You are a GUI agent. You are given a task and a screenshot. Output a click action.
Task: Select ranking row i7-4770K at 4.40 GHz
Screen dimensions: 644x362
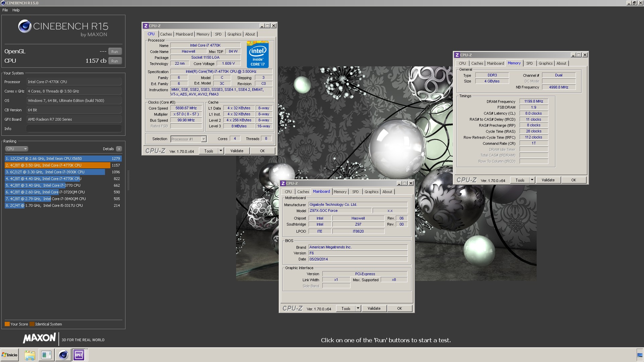pos(63,179)
